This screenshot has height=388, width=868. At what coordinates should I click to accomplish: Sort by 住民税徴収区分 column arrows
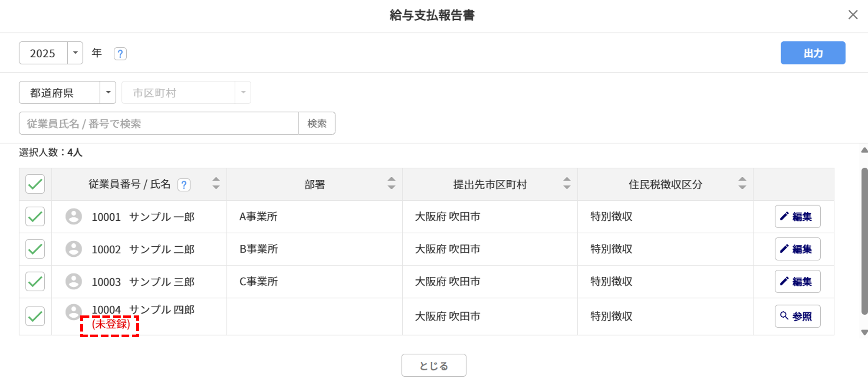coord(742,183)
